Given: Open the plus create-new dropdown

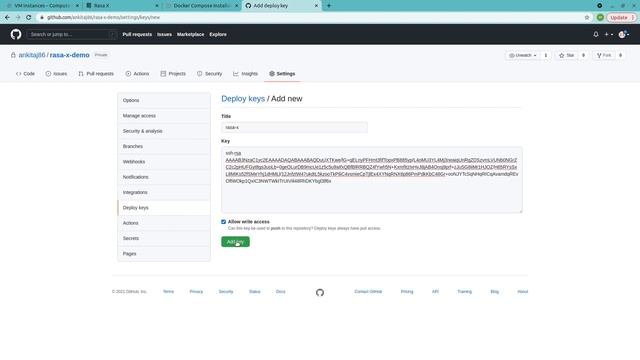Looking at the screenshot, I should (x=609, y=34).
